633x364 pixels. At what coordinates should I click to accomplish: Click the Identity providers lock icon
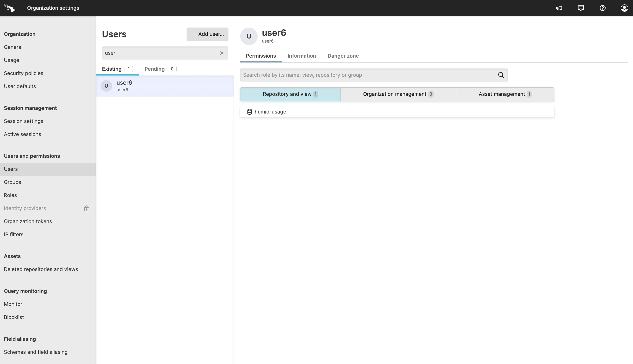tap(87, 208)
